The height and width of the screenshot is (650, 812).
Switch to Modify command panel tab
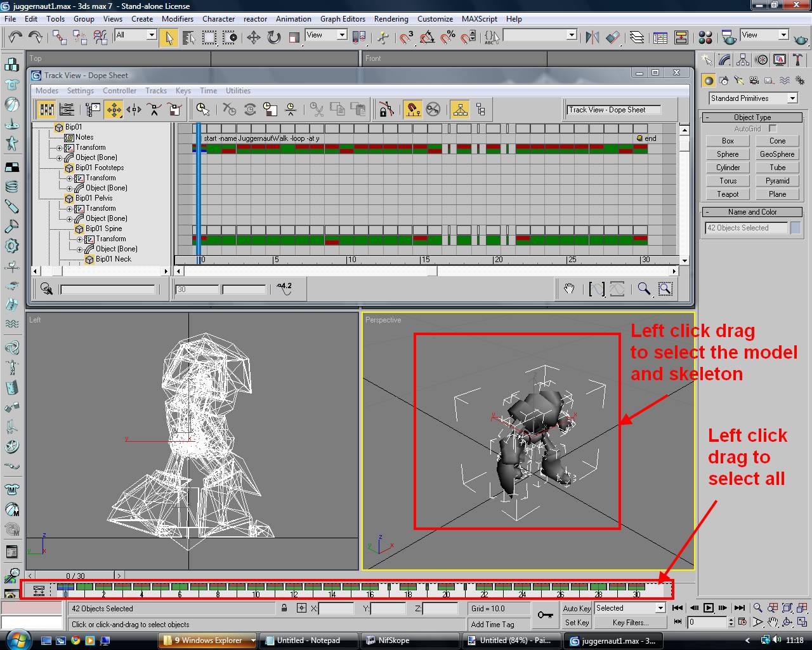[724, 60]
